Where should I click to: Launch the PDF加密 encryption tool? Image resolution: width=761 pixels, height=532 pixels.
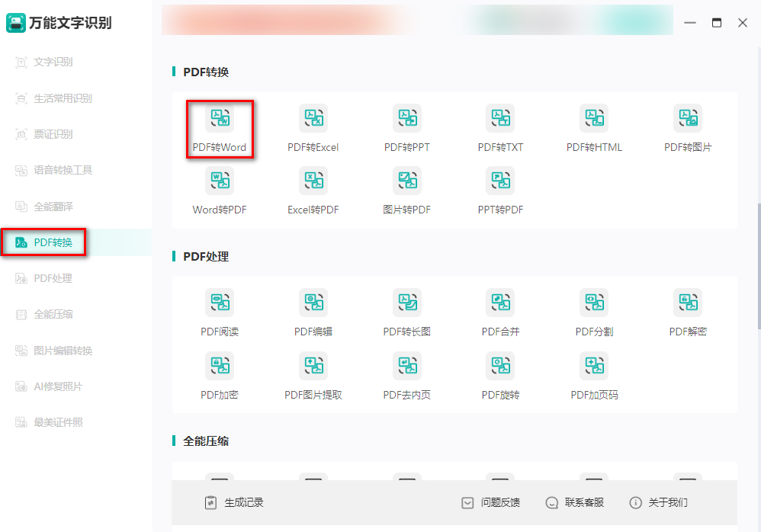(x=220, y=376)
